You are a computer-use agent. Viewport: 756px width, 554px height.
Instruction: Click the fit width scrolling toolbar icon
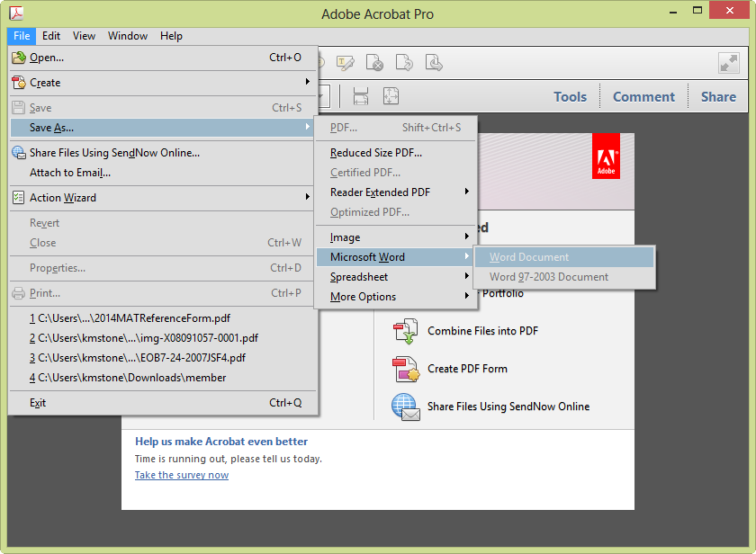click(x=361, y=96)
